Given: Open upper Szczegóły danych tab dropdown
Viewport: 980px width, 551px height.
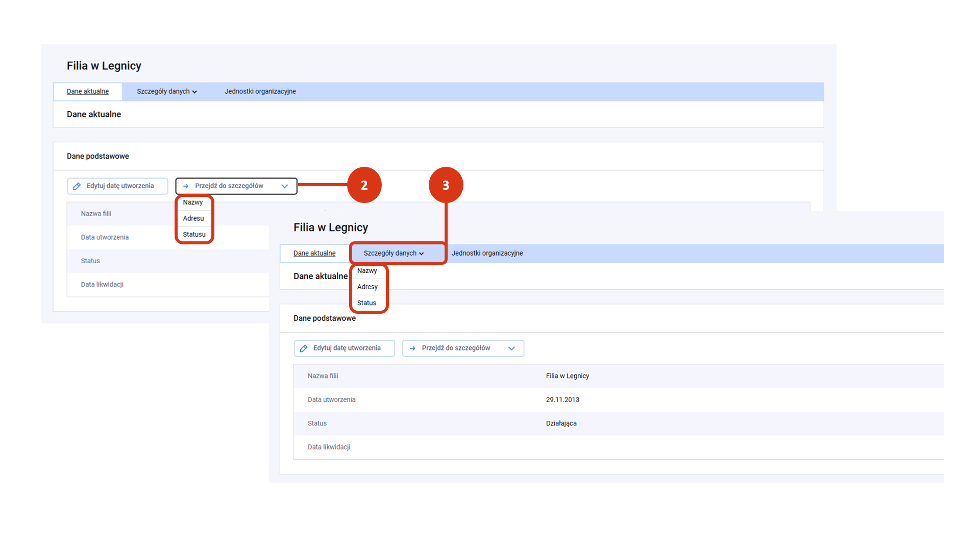Looking at the screenshot, I should click(166, 92).
